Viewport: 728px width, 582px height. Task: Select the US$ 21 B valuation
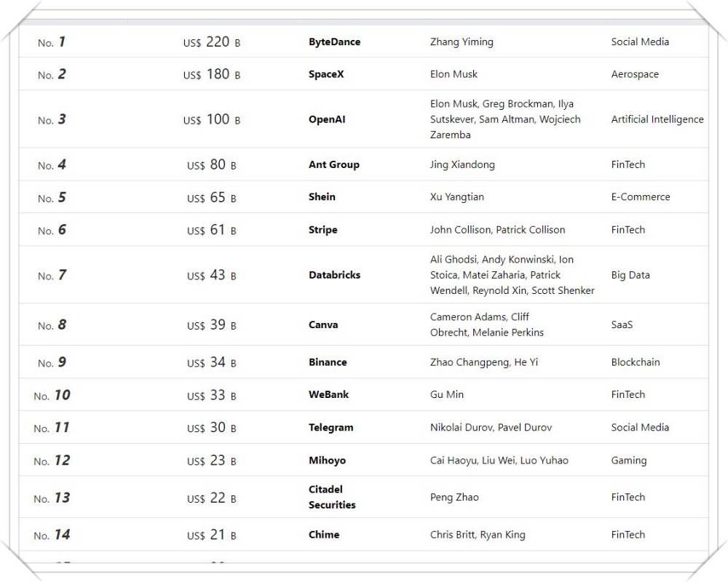[x=212, y=535]
